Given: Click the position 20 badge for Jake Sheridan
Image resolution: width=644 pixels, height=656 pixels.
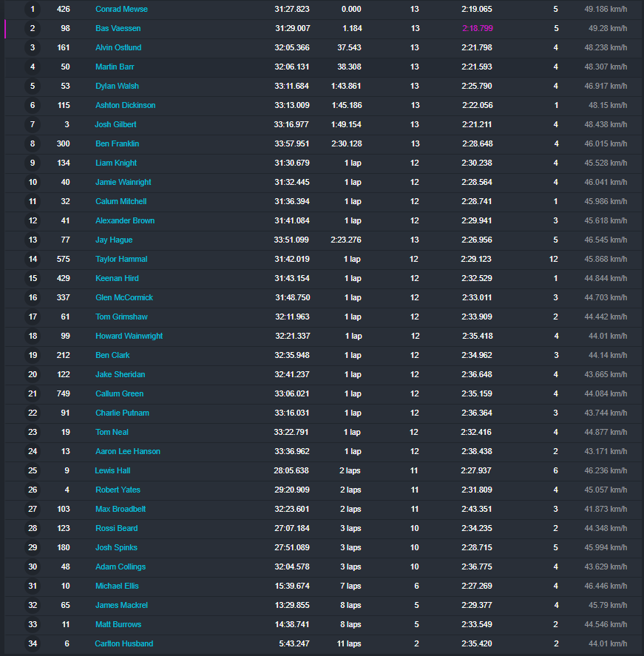Looking at the screenshot, I should (33, 374).
